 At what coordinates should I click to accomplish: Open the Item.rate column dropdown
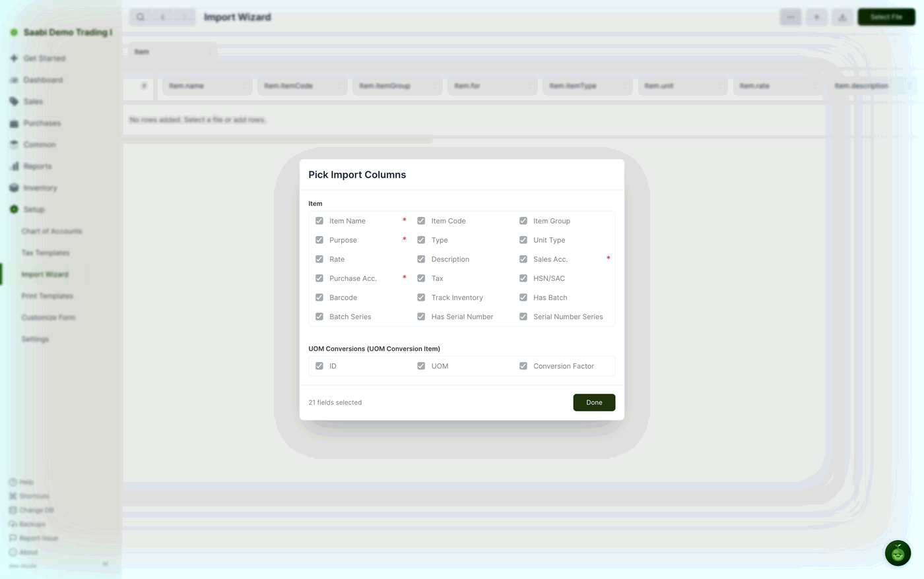[x=777, y=86]
